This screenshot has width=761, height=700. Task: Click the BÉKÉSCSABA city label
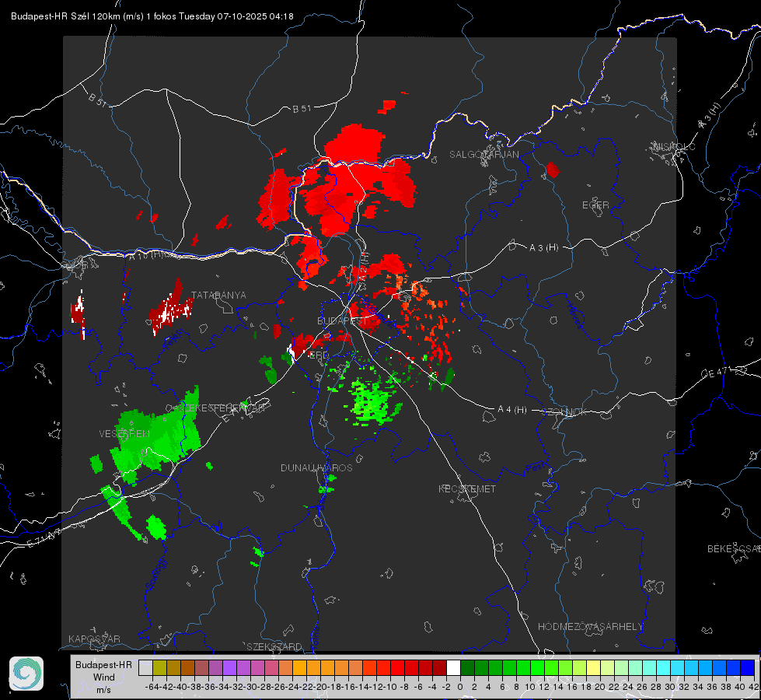[734, 548]
